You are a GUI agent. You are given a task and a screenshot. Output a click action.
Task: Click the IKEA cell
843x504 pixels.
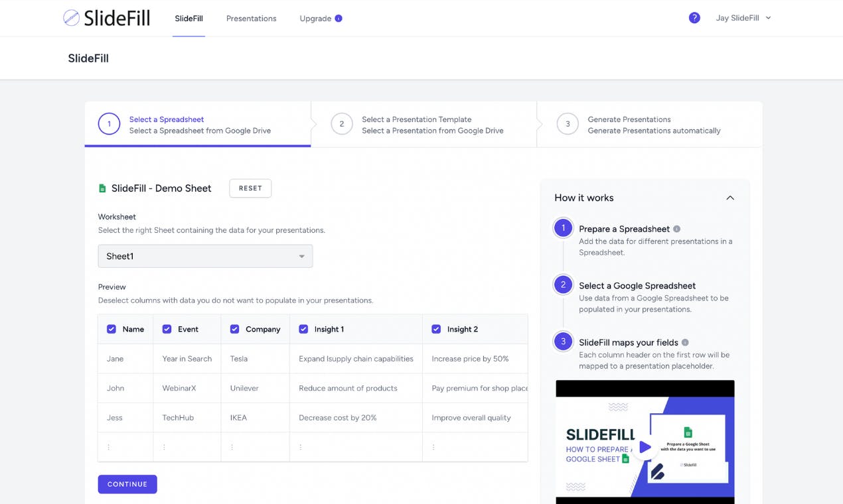tap(256, 418)
